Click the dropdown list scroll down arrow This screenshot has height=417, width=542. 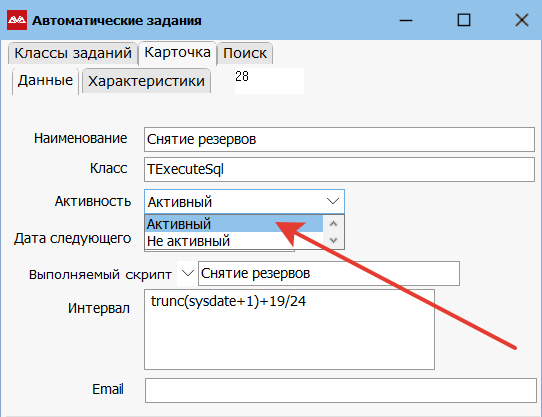333,240
